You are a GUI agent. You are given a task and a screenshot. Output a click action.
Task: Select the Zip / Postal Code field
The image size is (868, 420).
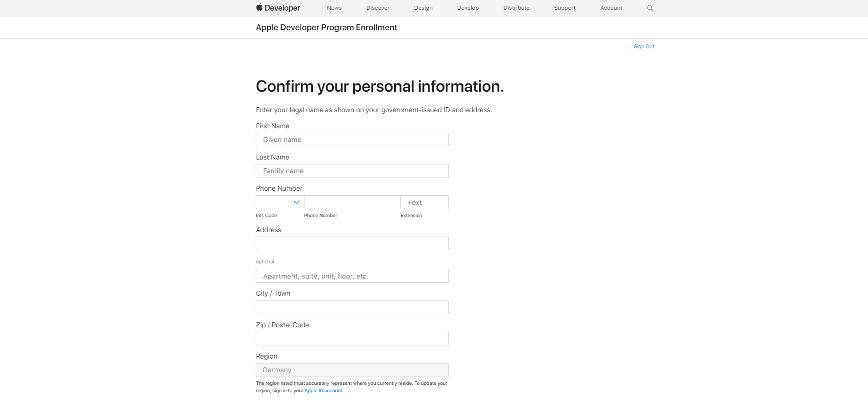tap(352, 339)
